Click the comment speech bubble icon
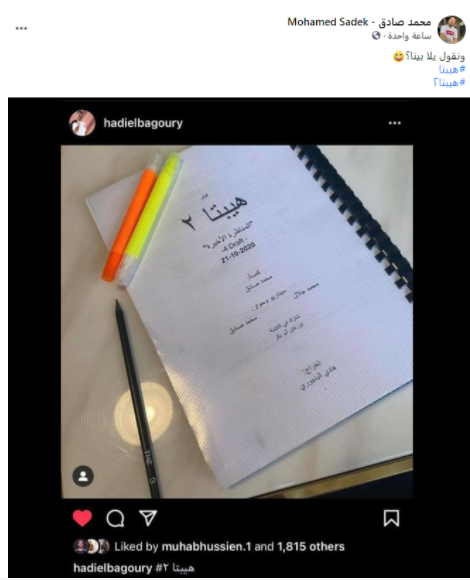The height and width of the screenshot is (580, 470). 115,518
